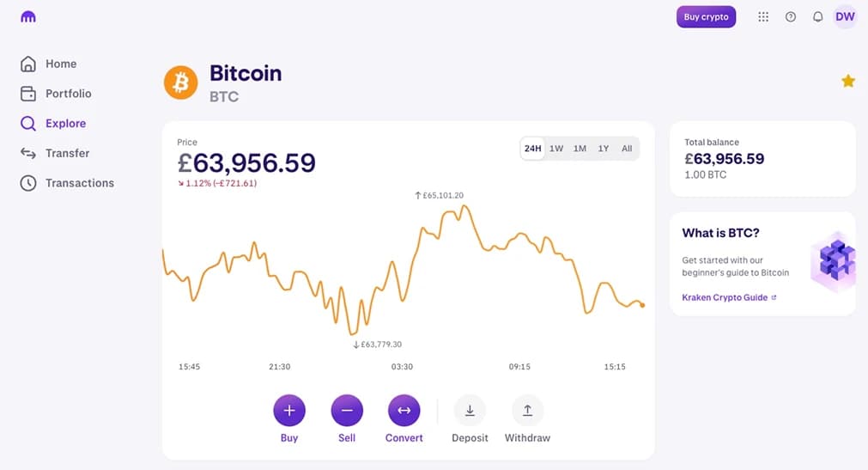Viewport: 868px width, 470px height.
Task: Select the 24H chart range
Action: pyautogui.click(x=532, y=149)
